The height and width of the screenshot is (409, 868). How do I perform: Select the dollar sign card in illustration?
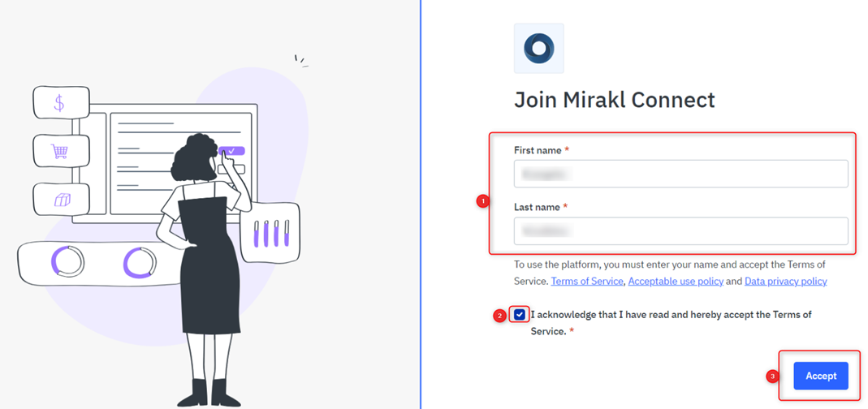(x=61, y=102)
